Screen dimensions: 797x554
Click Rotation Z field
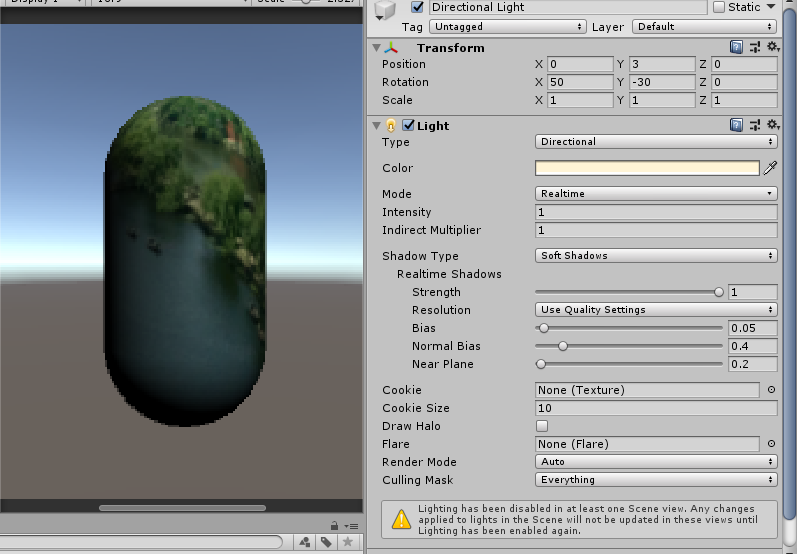[x=744, y=82]
